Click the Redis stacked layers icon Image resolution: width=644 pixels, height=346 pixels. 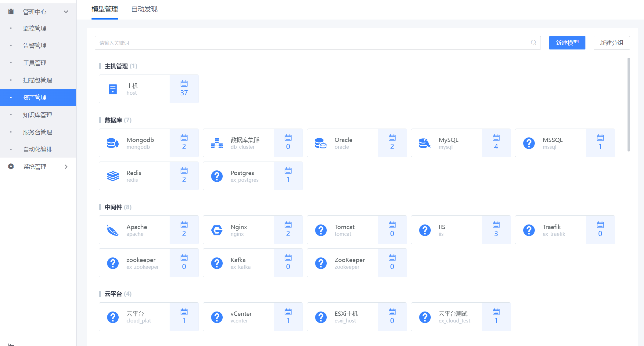point(113,176)
